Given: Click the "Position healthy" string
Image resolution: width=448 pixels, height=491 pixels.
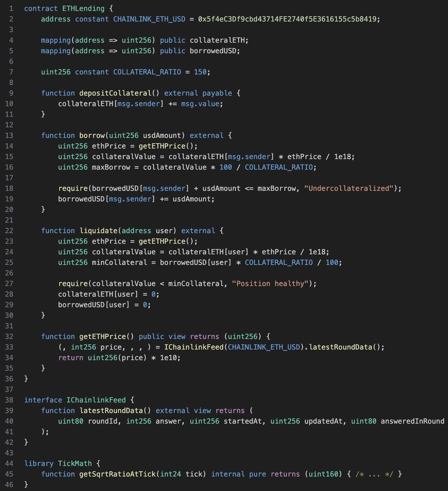Looking at the screenshot, I should tap(270, 284).
